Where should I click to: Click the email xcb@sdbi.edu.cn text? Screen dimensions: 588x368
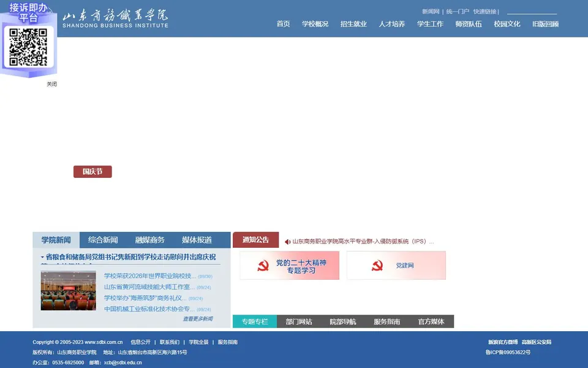[123, 362]
